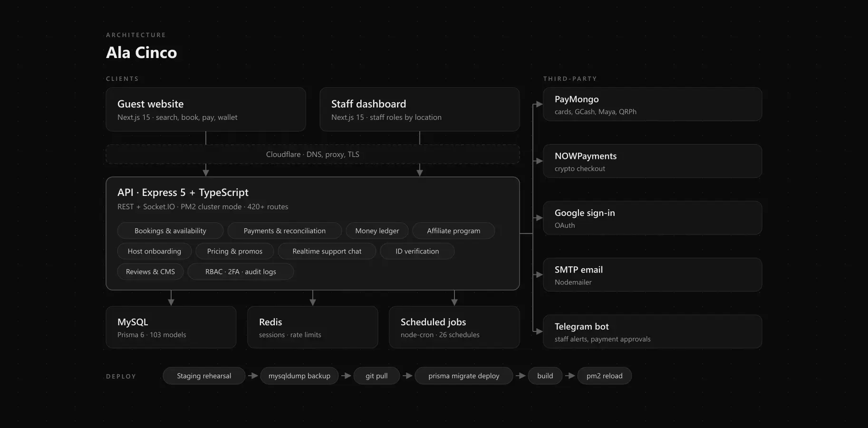The width and height of the screenshot is (868, 428).
Task: Open the MySQL Prisma card
Action: tap(171, 327)
